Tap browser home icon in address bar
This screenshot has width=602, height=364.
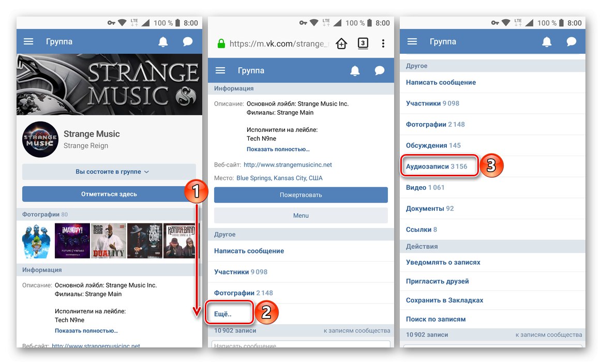pos(341,43)
